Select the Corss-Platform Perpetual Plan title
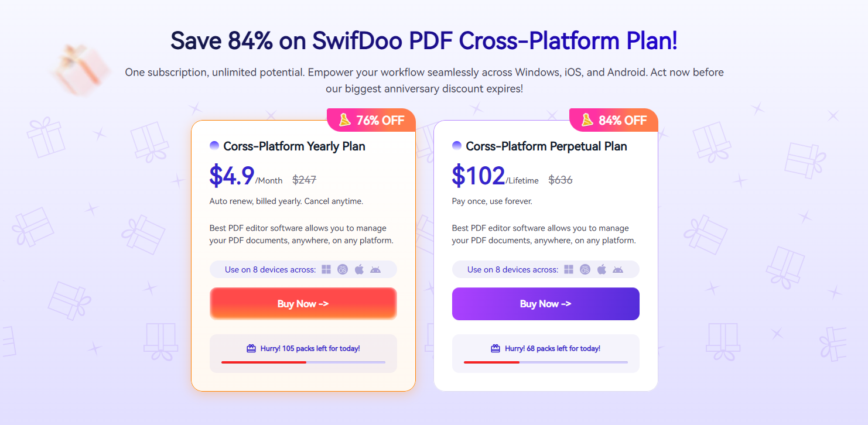 (x=546, y=146)
